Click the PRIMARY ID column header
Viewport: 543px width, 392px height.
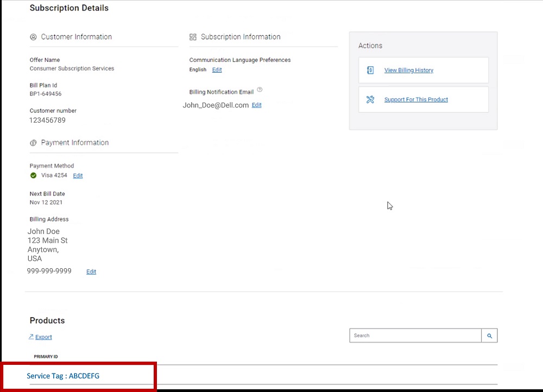(46, 356)
